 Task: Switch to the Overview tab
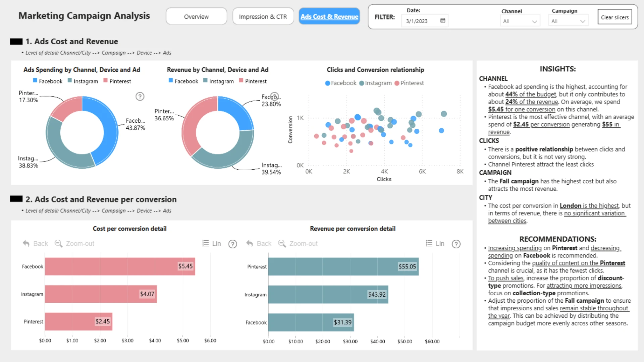196,16
